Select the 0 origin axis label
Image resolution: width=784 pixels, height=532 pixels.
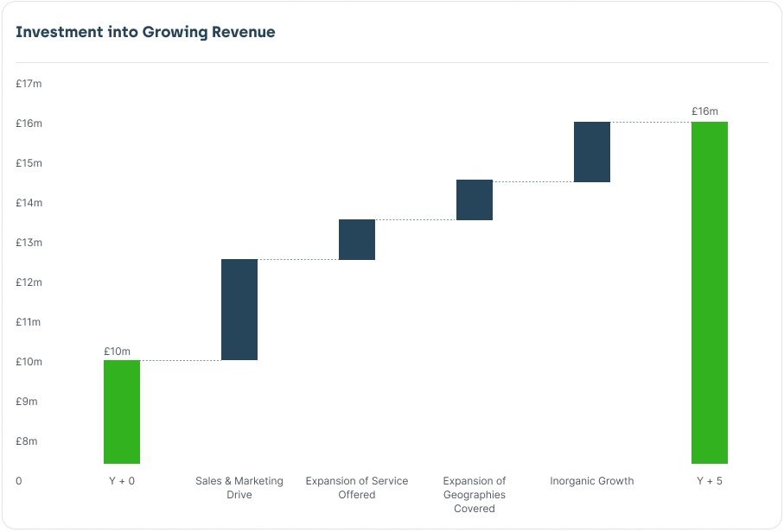point(19,481)
